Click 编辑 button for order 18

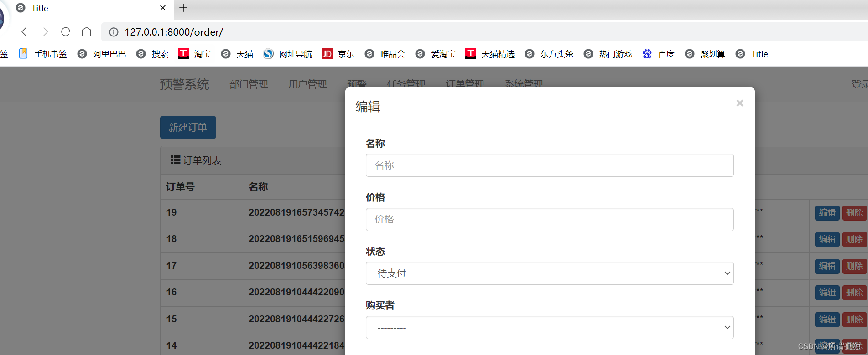(827, 239)
